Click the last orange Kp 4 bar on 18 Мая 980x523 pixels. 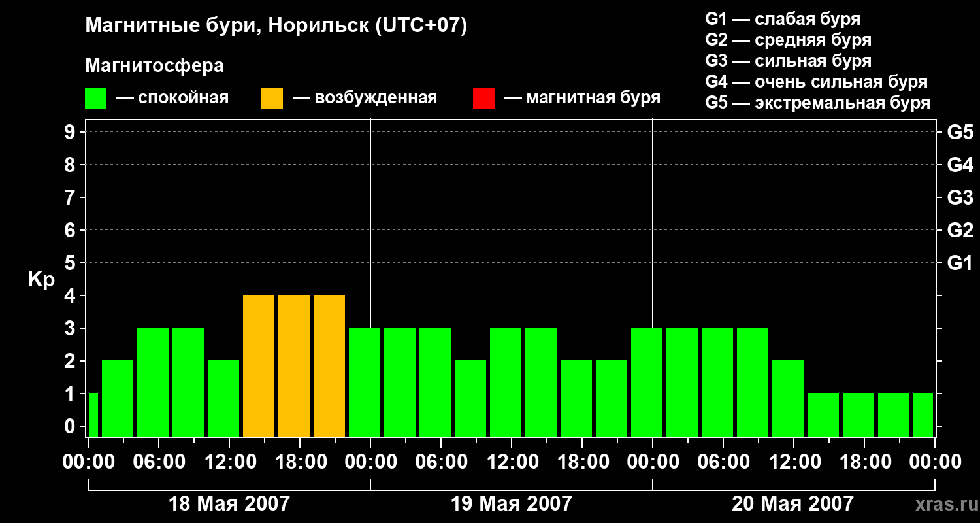point(329,365)
